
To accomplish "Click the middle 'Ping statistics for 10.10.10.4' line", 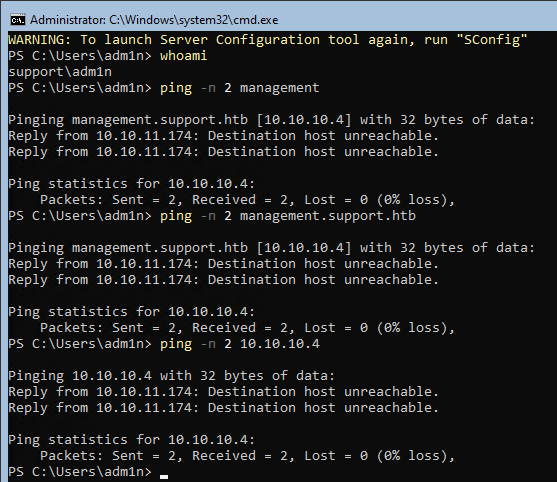I will [x=131, y=312].
